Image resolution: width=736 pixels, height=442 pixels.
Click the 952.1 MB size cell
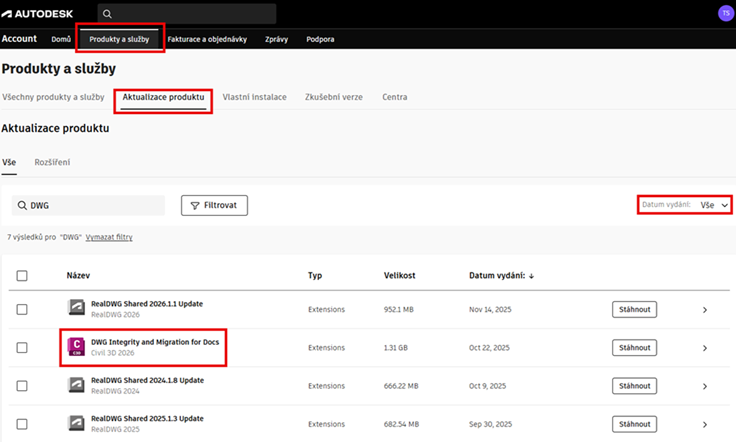click(x=399, y=309)
